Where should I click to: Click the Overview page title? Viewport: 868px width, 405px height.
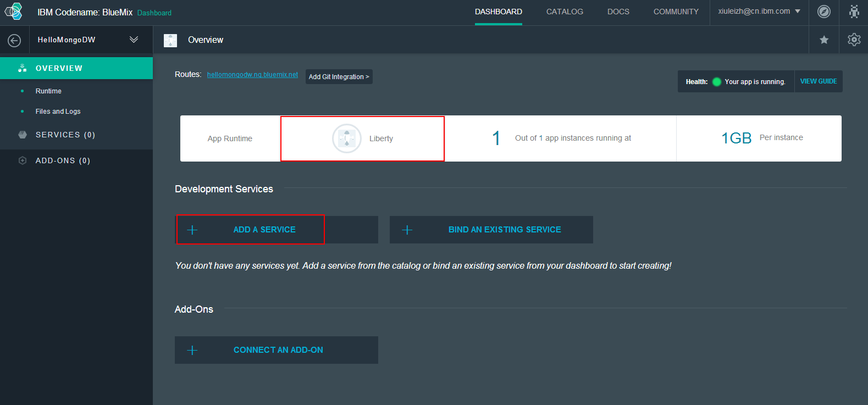(x=206, y=40)
